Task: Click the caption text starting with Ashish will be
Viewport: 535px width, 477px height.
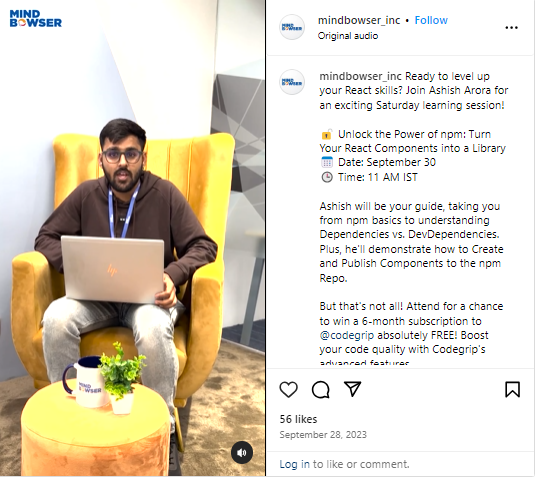Action: point(411,242)
